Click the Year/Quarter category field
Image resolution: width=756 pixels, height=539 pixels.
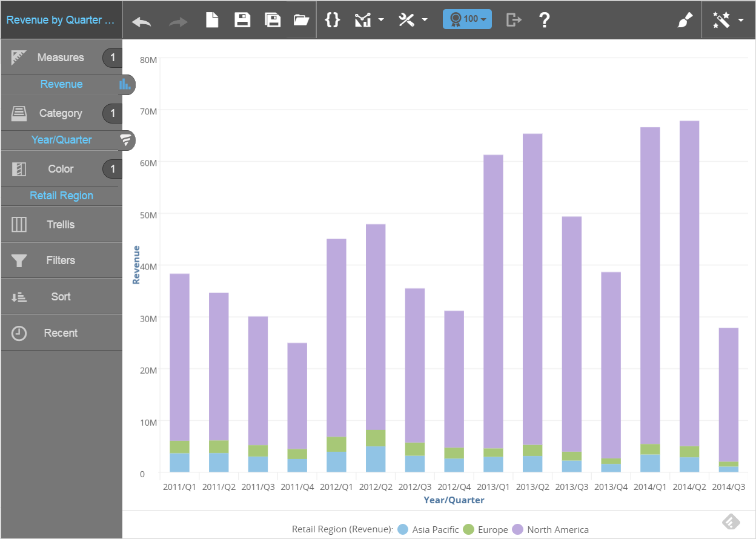(x=62, y=140)
